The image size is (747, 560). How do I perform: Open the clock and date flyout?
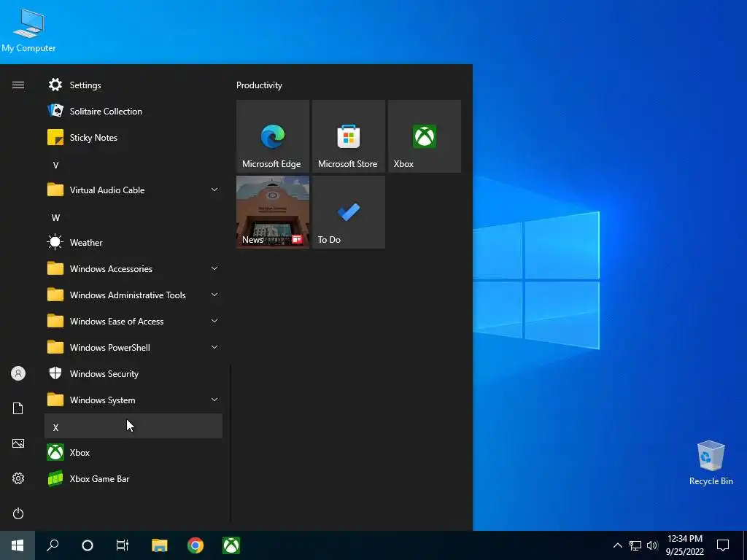pyautogui.click(x=684, y=545)
